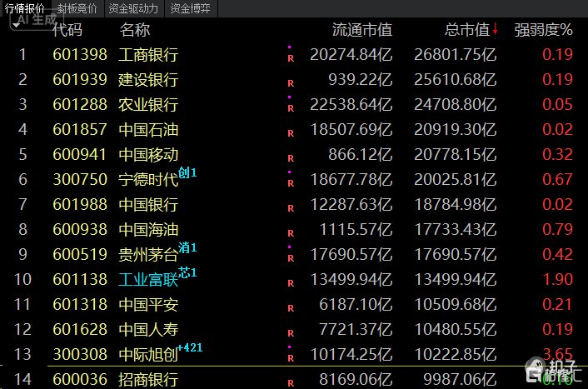
Task: Click the +421 tag on 中际旭创
Action: pos(190,347)
